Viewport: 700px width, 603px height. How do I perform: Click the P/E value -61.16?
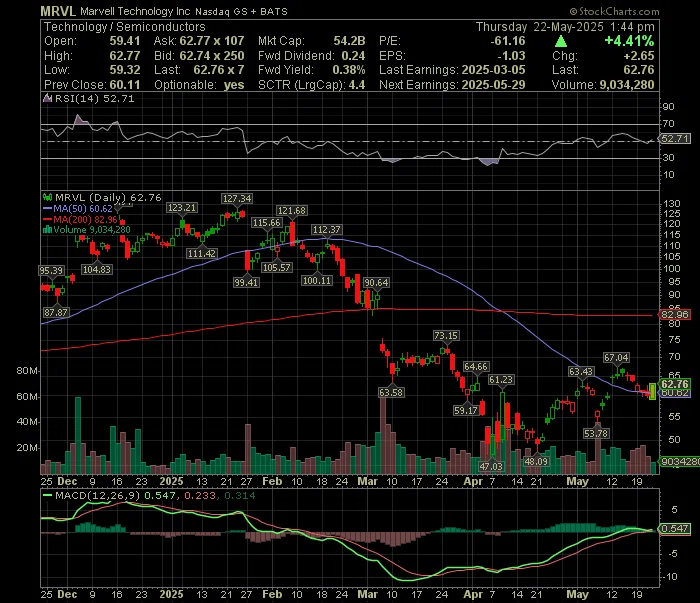pos(508,41)
